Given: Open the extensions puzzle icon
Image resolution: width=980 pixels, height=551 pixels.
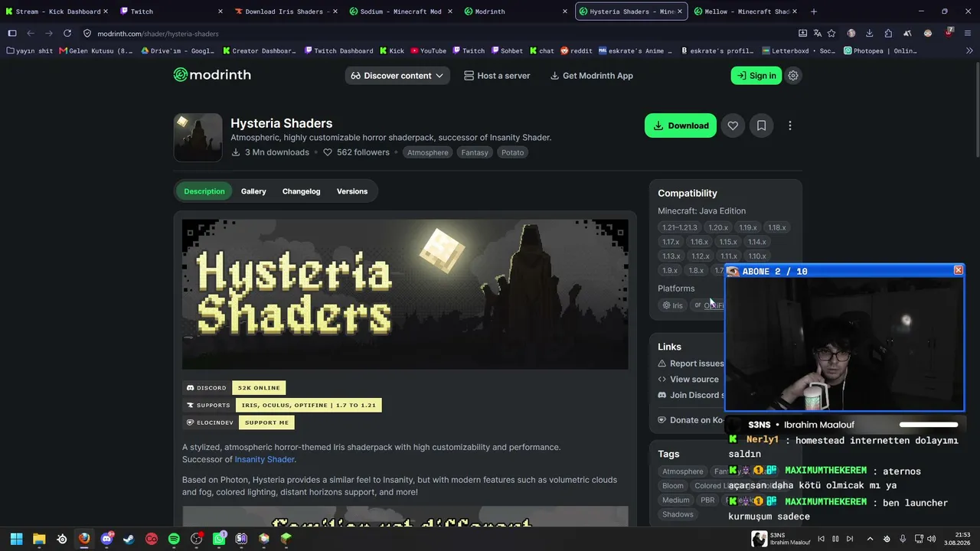Looking at the screenshot, I should click(x=888, y=34).
